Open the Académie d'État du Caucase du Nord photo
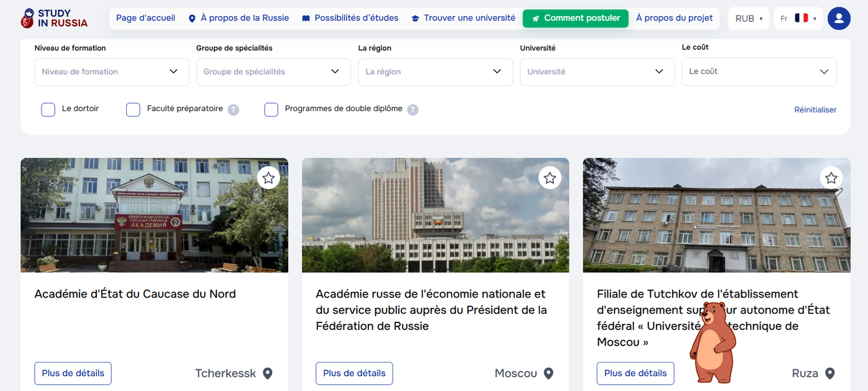The height and width of the screenshot is (391, 868). pos(155,215)
